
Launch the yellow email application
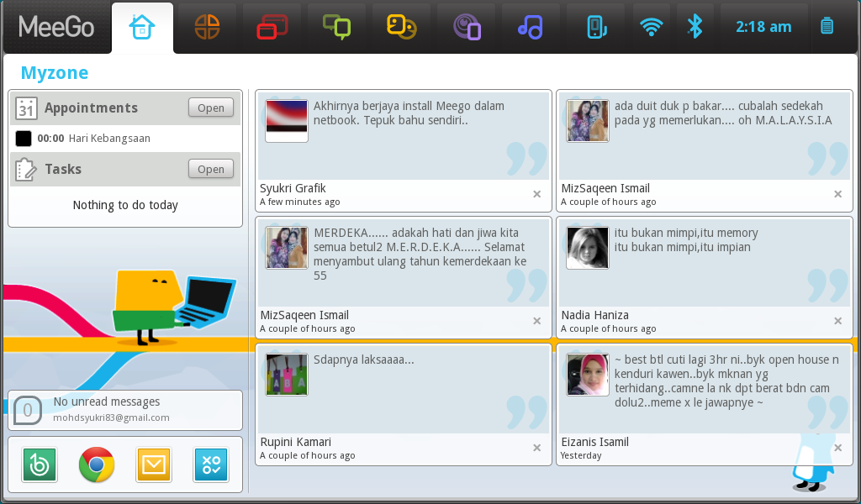153,465
